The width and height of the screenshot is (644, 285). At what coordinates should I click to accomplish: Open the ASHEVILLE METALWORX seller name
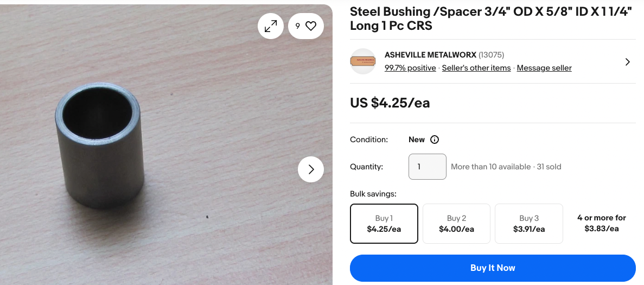point(430,55)
